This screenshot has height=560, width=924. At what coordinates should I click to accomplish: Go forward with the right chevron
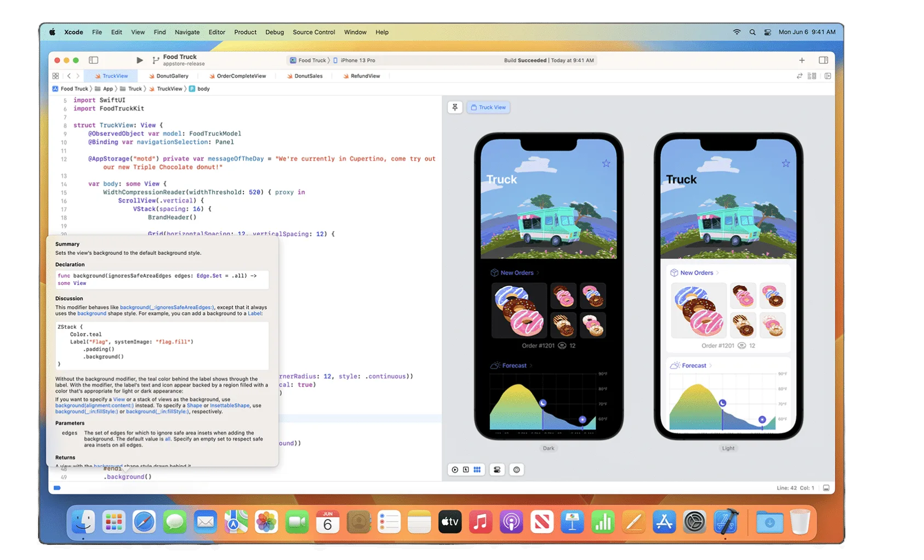[x=78, y=76]
